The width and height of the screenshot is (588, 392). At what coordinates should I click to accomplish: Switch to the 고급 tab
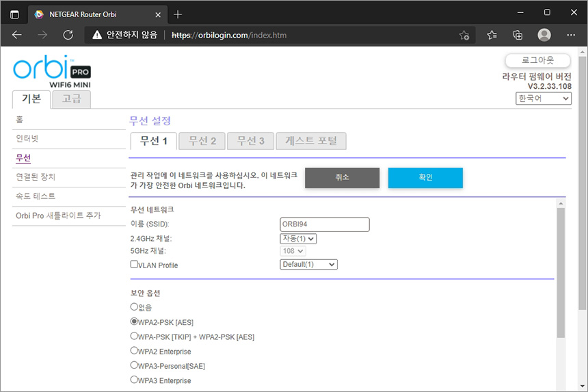click(71, 99)
